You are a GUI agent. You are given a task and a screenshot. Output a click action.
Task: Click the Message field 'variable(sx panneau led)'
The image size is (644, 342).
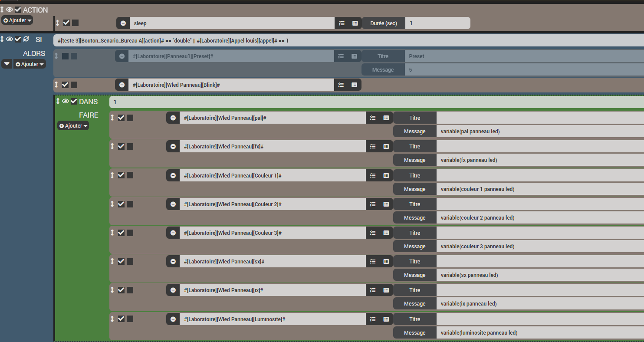[x=540, y=275]
